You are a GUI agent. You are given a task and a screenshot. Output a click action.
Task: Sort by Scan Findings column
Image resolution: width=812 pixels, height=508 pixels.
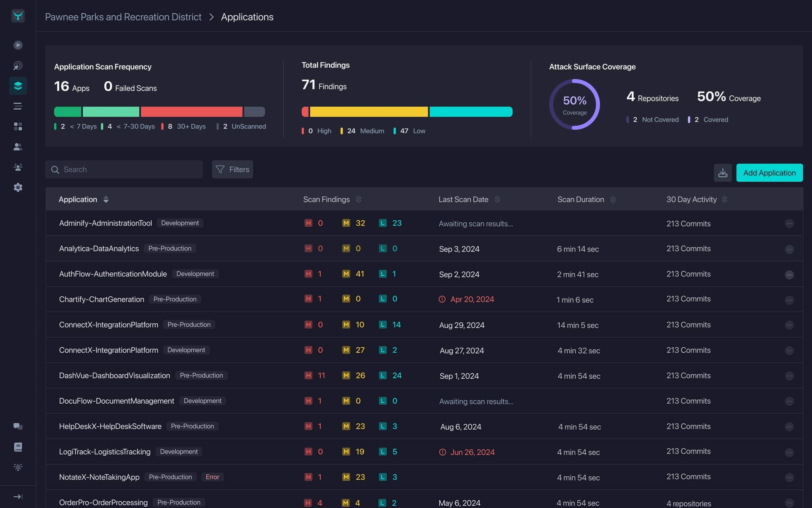point(358,199)
